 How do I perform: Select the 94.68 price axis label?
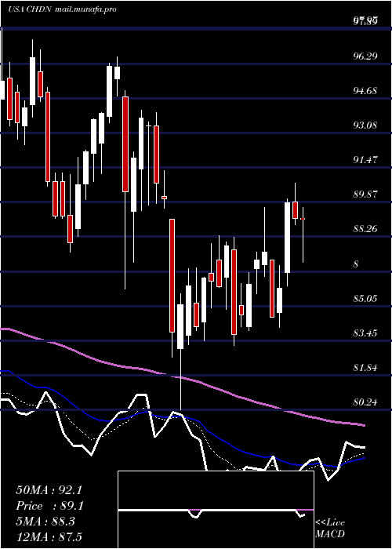[x=365, y=91]
